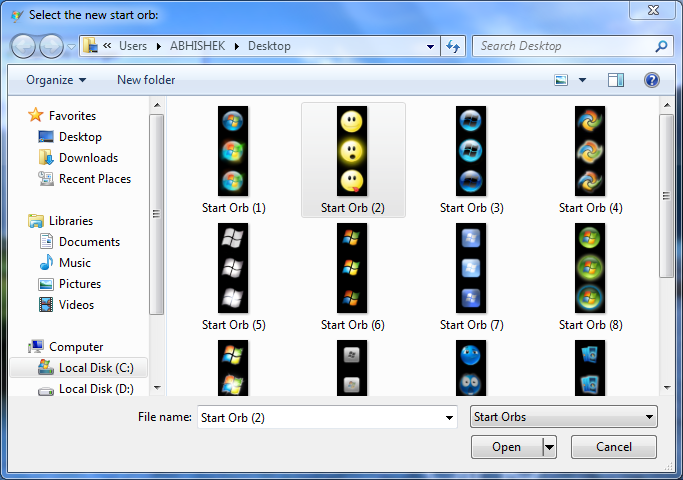Screen dimensions: 683x480
Task: Open the view options dropdown arrow
Action: pyautogui.click(x=582, y=80)
